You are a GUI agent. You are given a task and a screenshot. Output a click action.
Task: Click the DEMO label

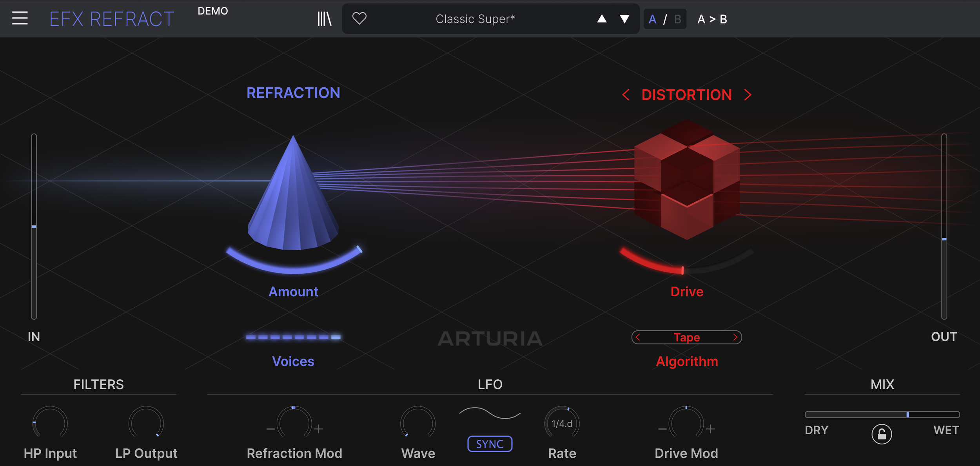(212, 11)
